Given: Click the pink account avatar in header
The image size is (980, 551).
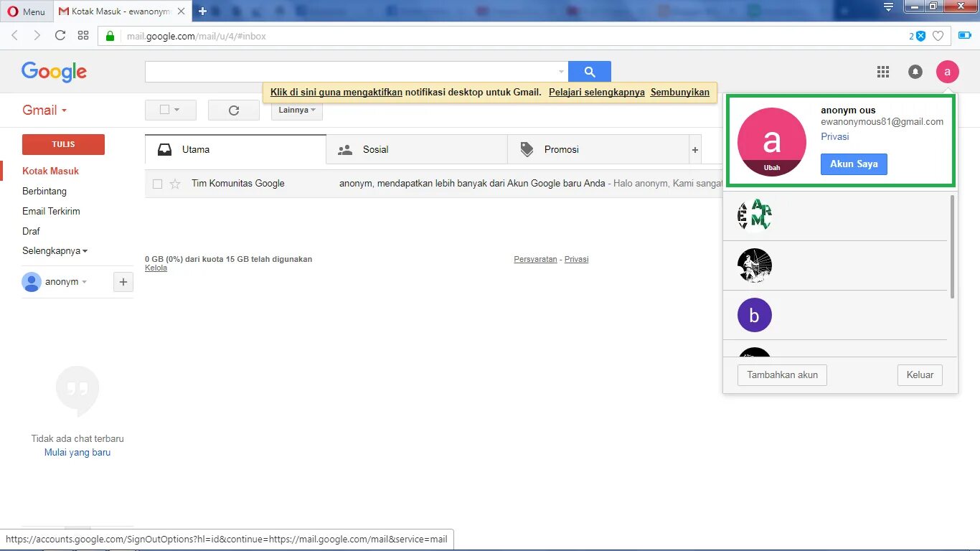Looking at the screenshot, I should click(x=947, y=72).
